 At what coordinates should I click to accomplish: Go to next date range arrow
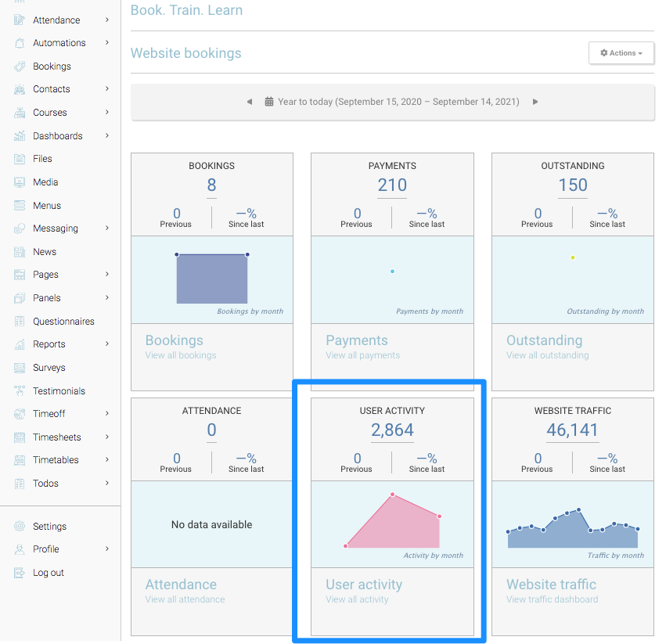coord(535,102)
